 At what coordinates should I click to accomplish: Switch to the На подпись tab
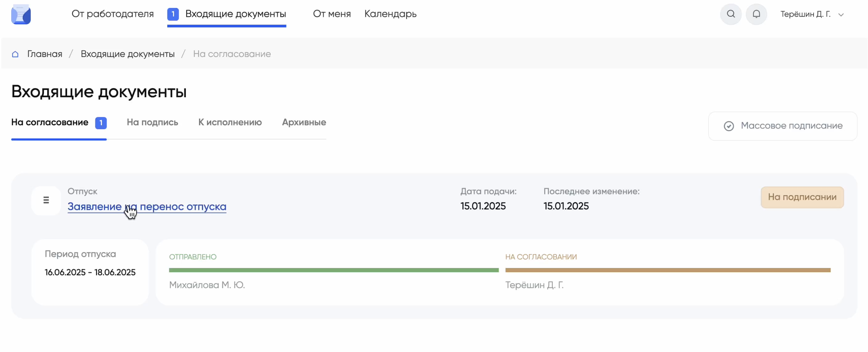pyautogui.click(x=152, y=123)
